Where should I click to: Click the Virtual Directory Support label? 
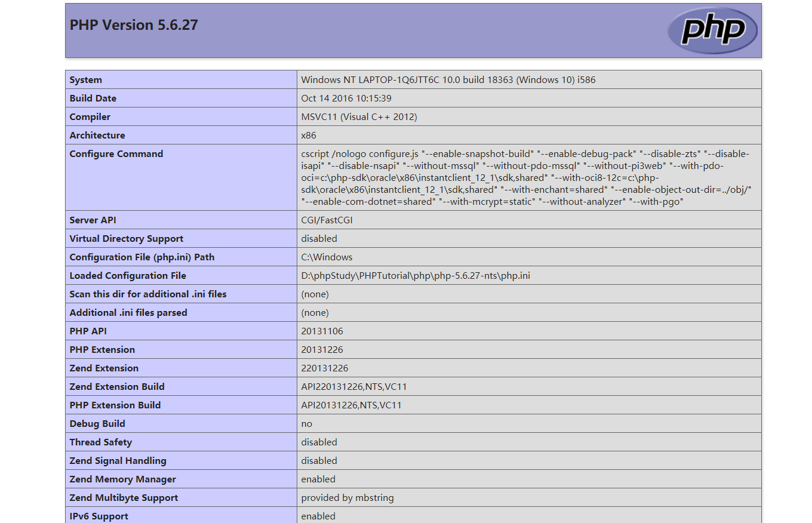click(127, 239)
